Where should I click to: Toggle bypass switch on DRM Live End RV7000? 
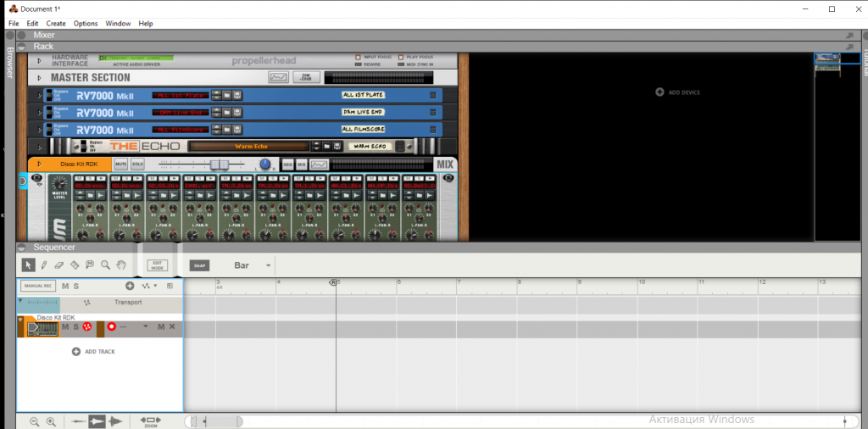[x=48, y=113]
